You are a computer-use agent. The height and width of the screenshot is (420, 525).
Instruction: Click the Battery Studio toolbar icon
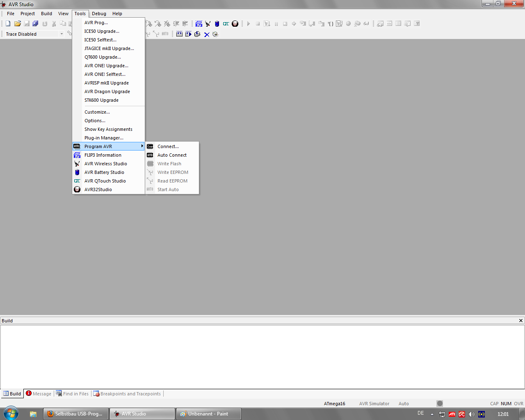click(x=217, y=24)
